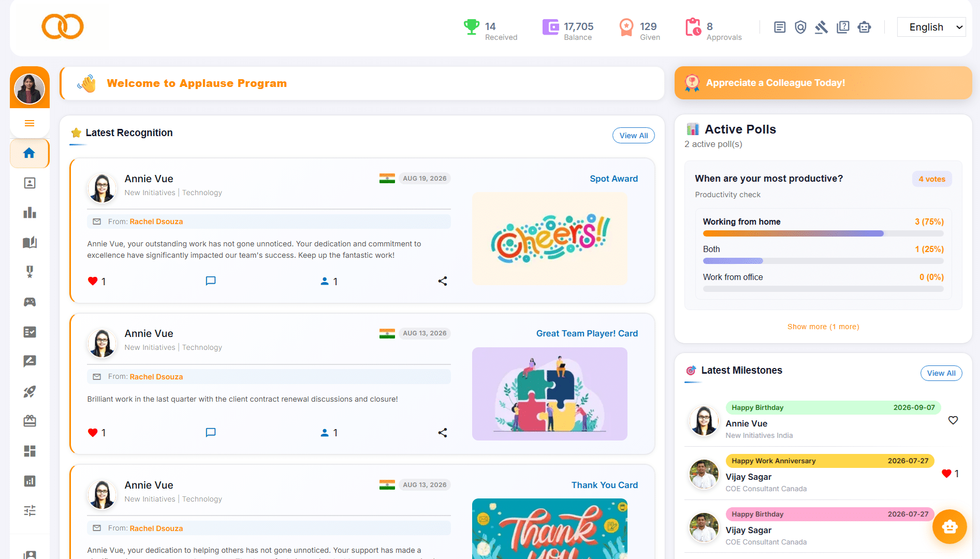Open the open-book sidebar icon
This screenshot has height=559, width=980.
(30, 242)
